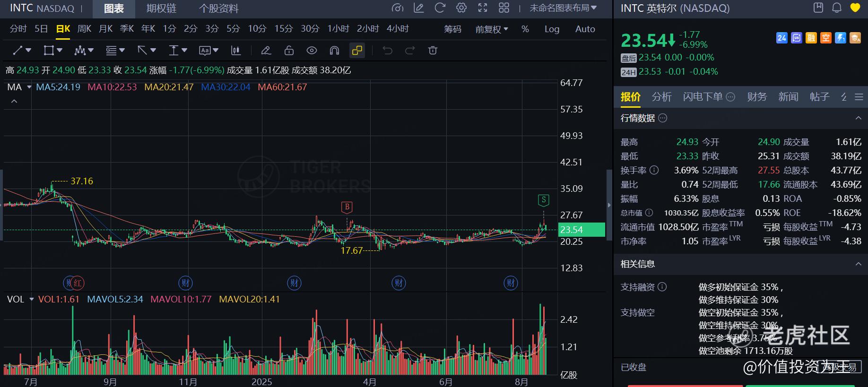Open the 前复权 adjustment dropdown
This screenshot has width=868, height=387.
click(492, 29)
